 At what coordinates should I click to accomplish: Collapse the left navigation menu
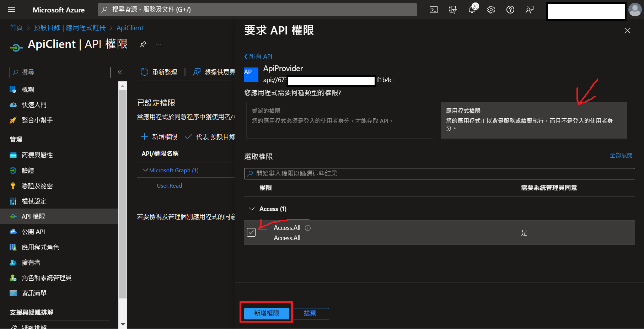click(x=120, y=72)
